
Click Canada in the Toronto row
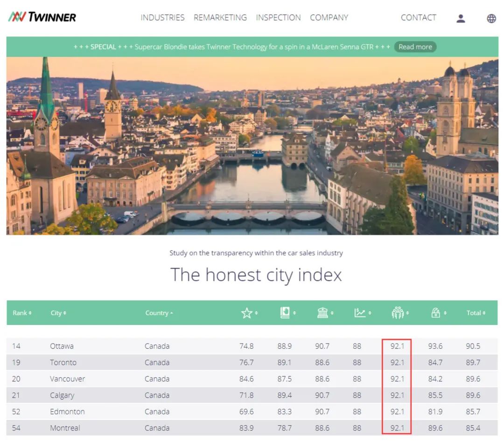pos(157,362)
